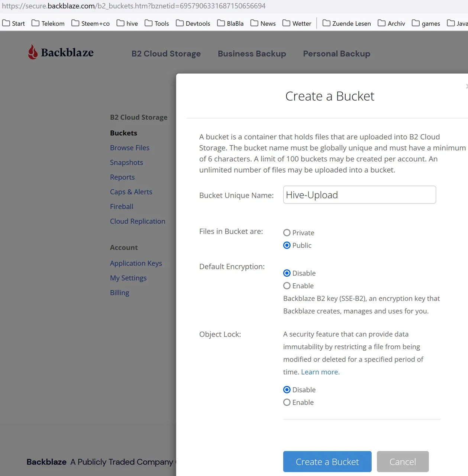The width and height of the screenshot is (468, 476).
Task: Click the Create a Bucket button
Action: click(x=327, y=461)
